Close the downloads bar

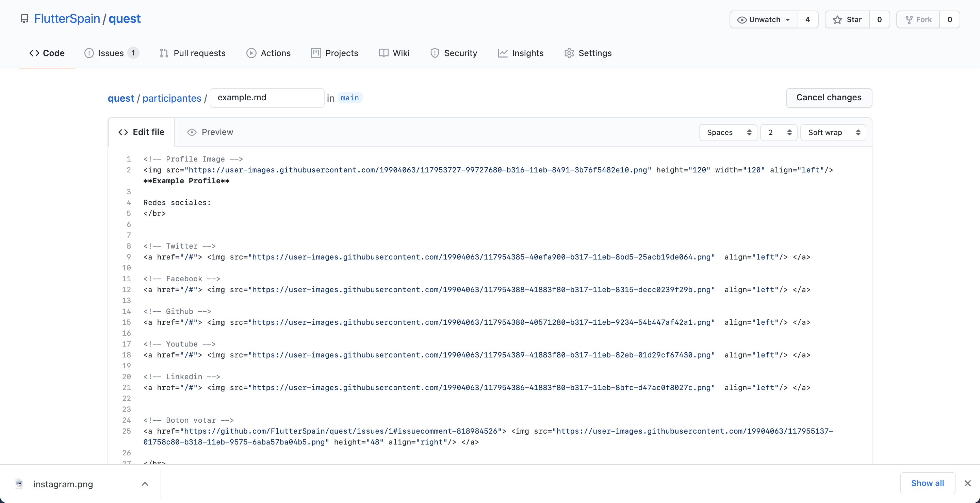point(967,483)
